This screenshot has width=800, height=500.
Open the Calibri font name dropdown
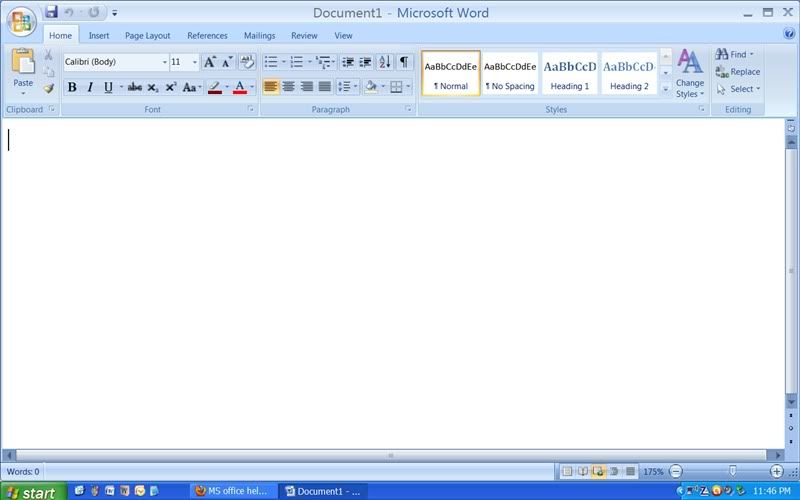coord(164,62)
